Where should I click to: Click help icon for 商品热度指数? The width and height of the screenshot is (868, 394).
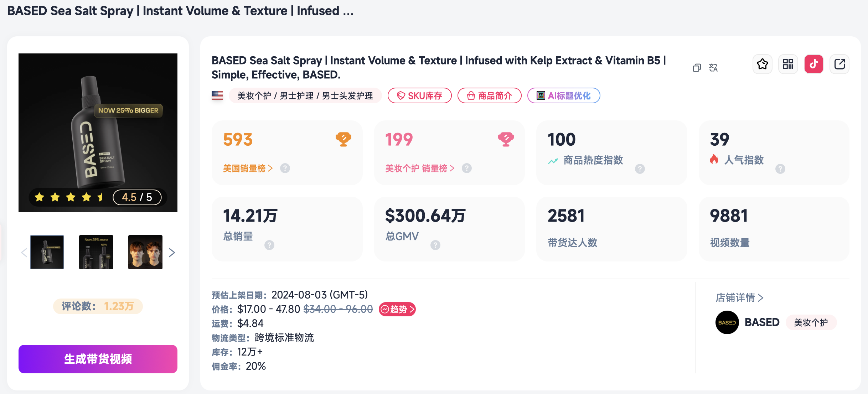point(640,169)
